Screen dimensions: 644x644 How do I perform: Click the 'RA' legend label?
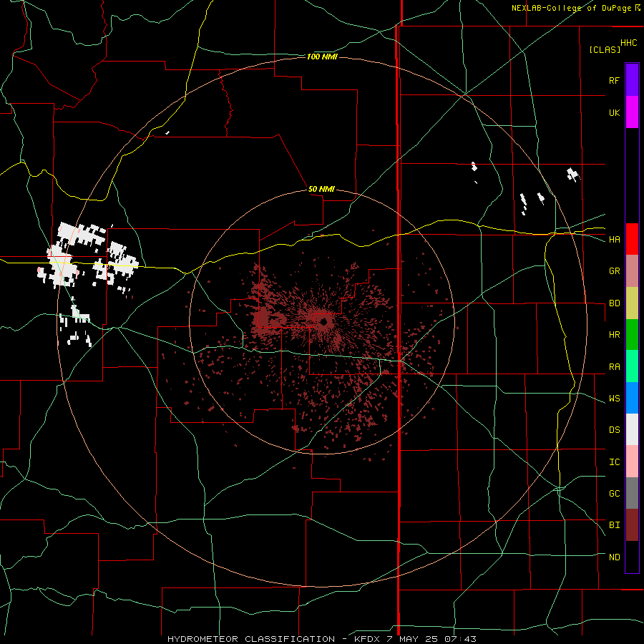pyautogui.click(x=614, y=367)
